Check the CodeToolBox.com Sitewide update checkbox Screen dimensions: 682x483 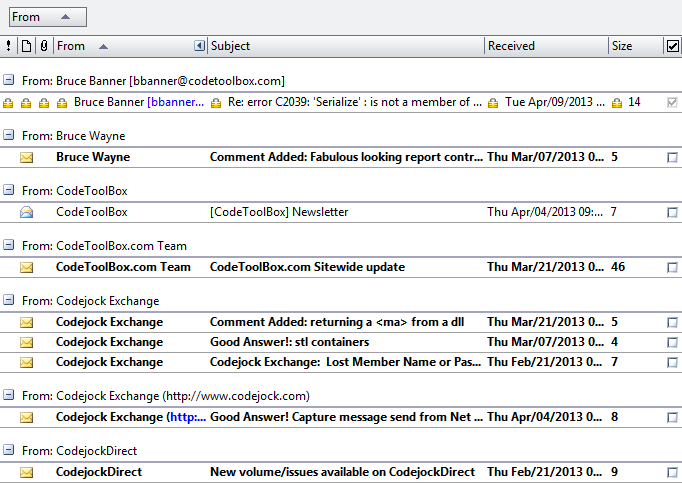tap(672, 267)
